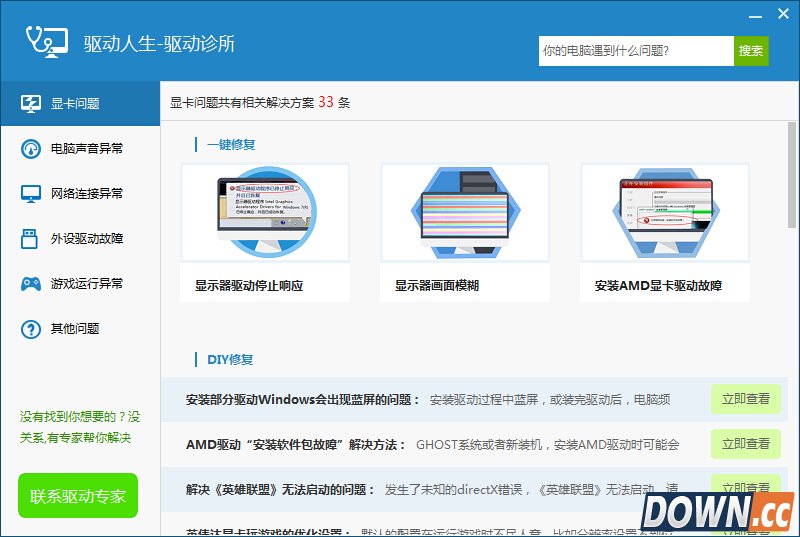Click the 联系驱动专家 button
This screenshot has width=800, height=537.
pyautogui.click(x=78, y=496)
